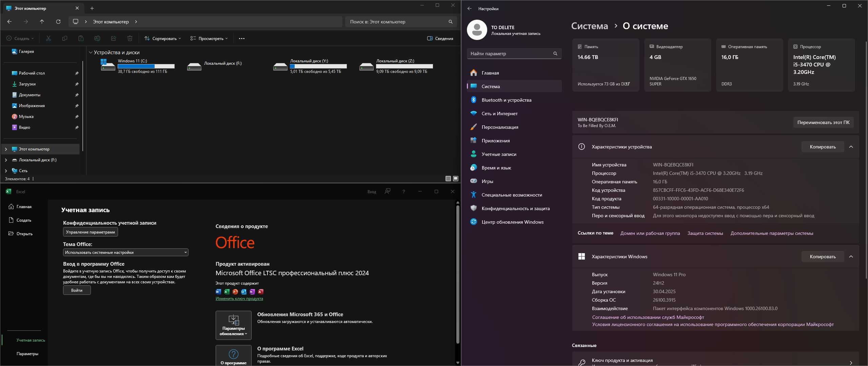
Task: Open the Сортировать dropdown
Action: [163, 38]
